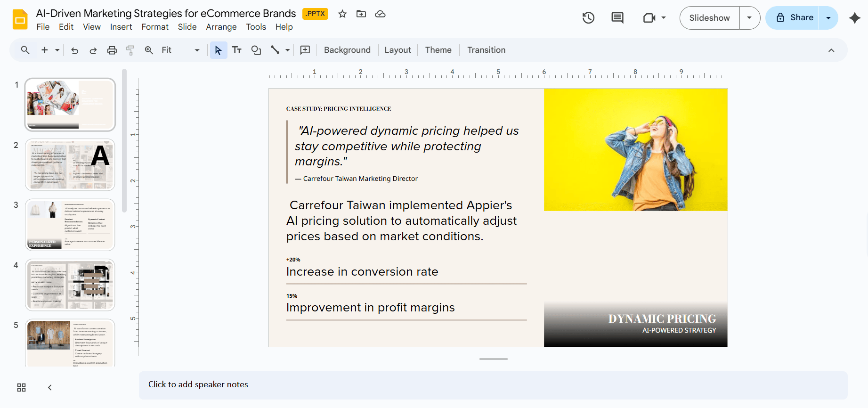868x408 pixels.
Task: Open the File menu
Action: 43,27
